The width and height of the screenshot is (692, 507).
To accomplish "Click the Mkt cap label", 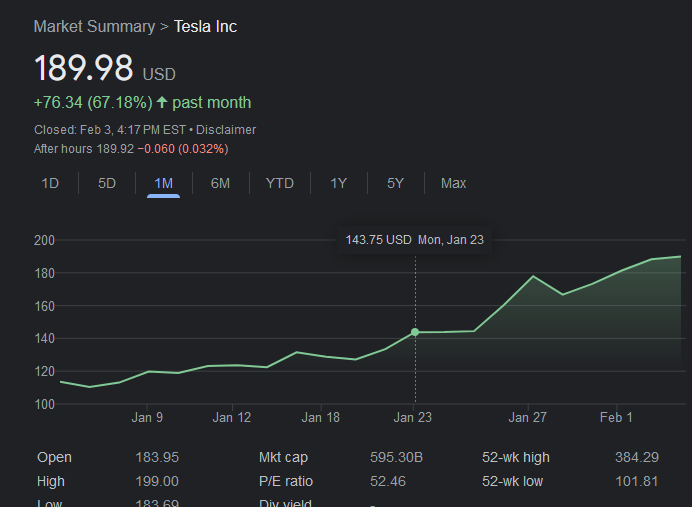I will point(283,458).
